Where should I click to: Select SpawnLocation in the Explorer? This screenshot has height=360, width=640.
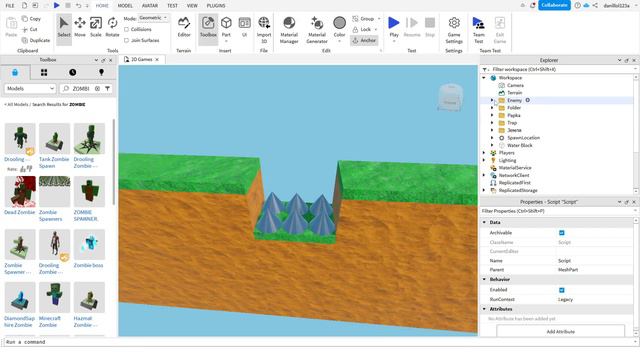click(x=523, y=138)
